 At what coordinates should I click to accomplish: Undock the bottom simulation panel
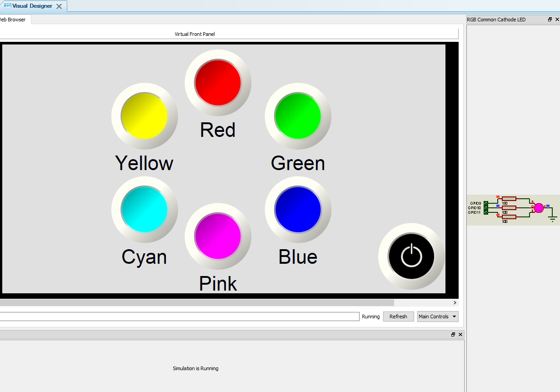click(x=453, y=334)
